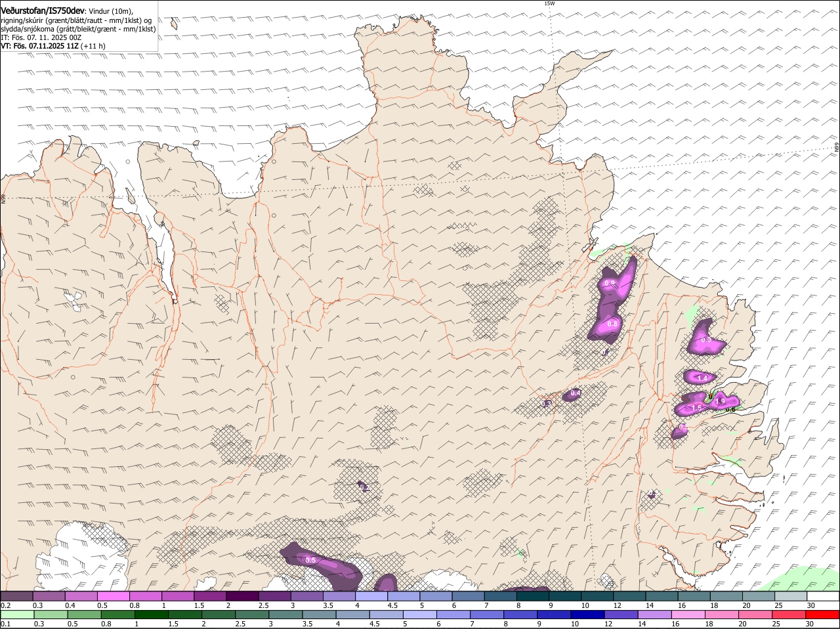This screenshot has height=629, width=840.
Task: Select the upper legend swatch between 1 and 1.5
Action: point(178,596)
